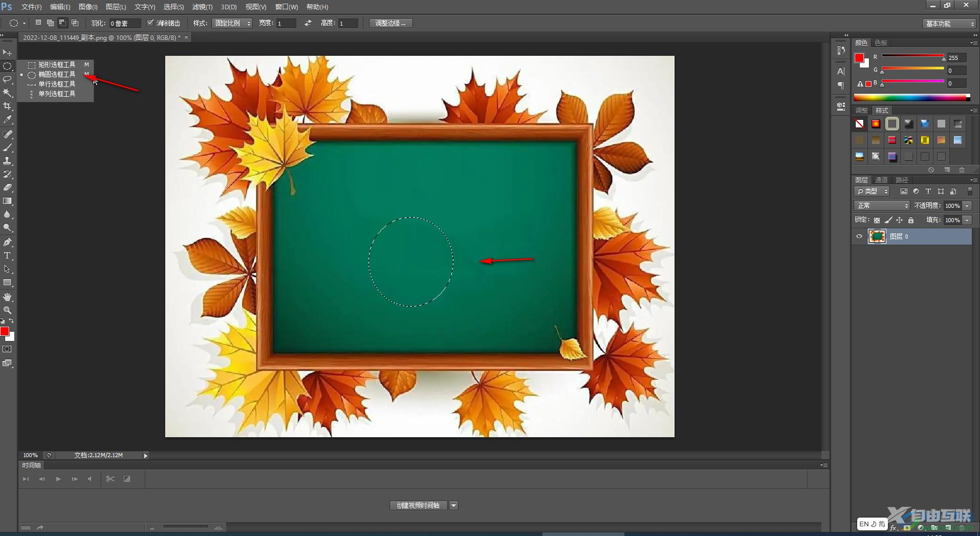Choose 矩形选框工具 from the flyout
Screen dimensions: 980x536
click(x=56, y=65)
